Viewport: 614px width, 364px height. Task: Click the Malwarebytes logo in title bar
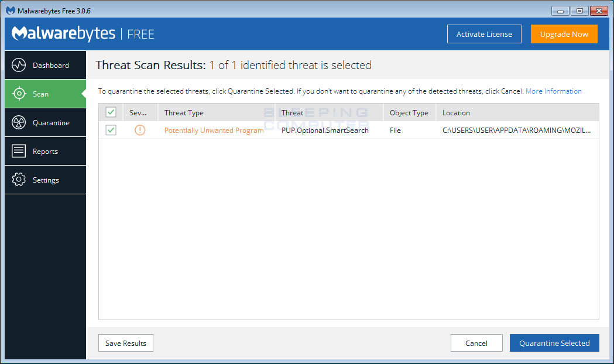click(x=11, y=11)
